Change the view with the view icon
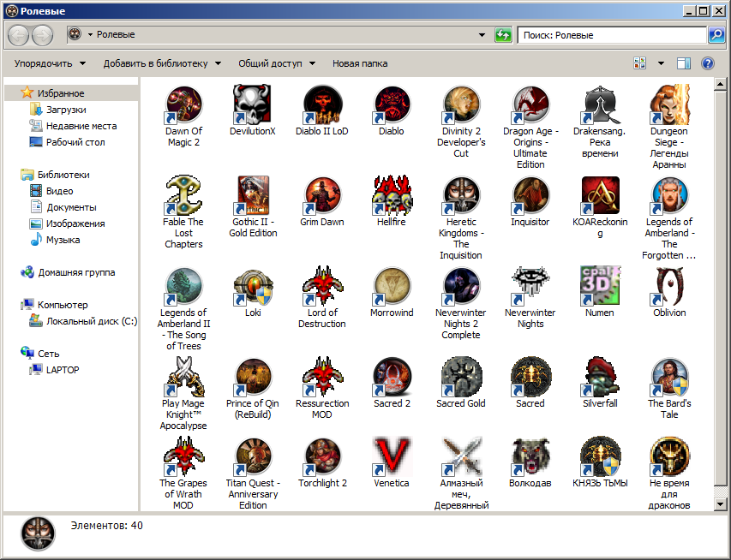 640,63
